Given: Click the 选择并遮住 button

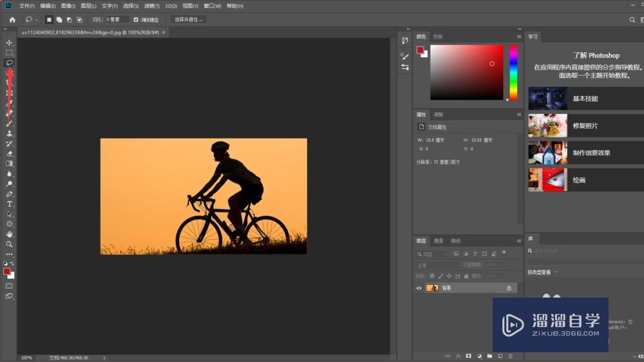Looking at the screenshot, I should click(189, 20).
